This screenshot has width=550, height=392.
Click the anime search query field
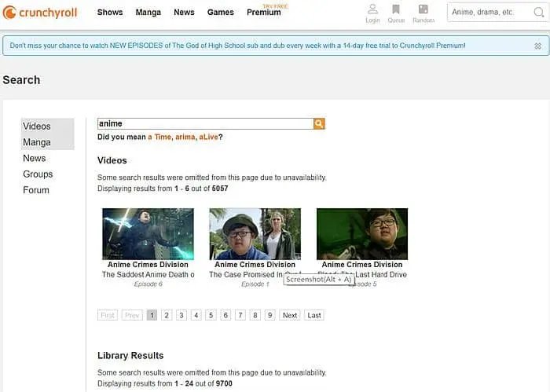(x=206, y=123)
